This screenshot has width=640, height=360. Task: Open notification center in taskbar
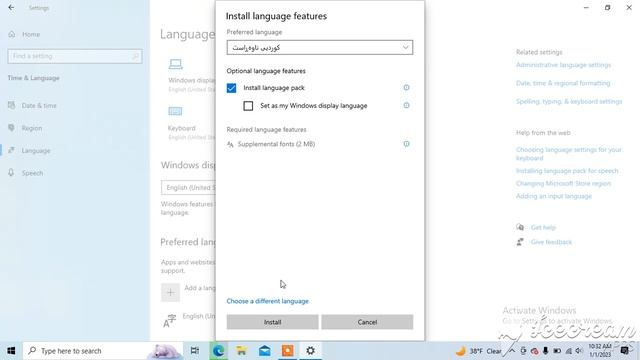[x=624, y=351]
